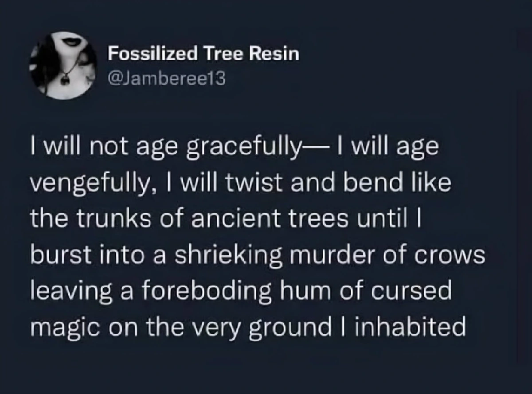This screenshot has height=394, width=532.
Task: Click the display name Fossilized Tree Resin
Action: point(204,55)
